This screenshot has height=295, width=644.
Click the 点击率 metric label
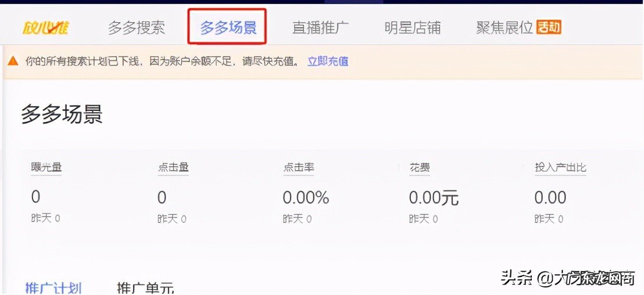click(299, 167)
